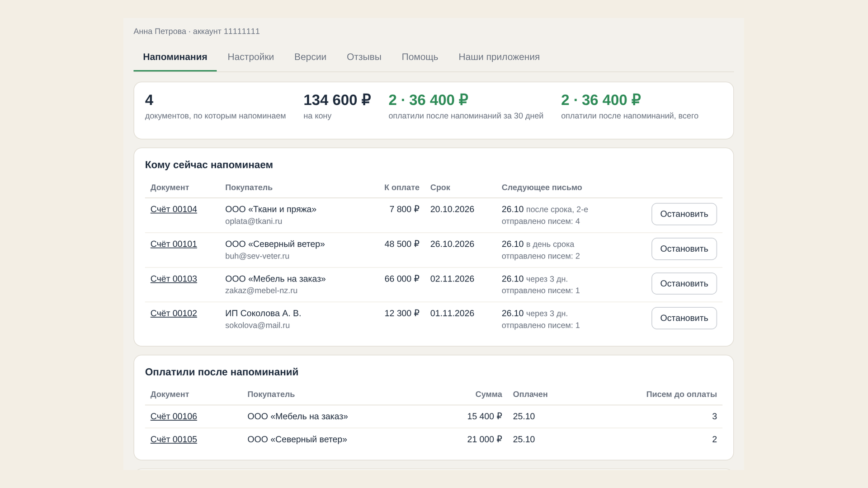Follow the Счёт 00102 link

tap(174, 313)
